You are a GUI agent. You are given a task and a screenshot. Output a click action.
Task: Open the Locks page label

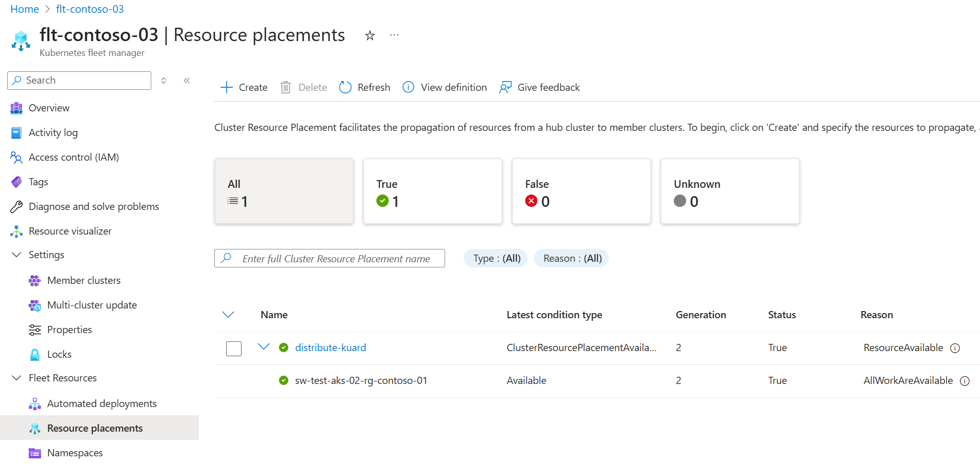59,354
